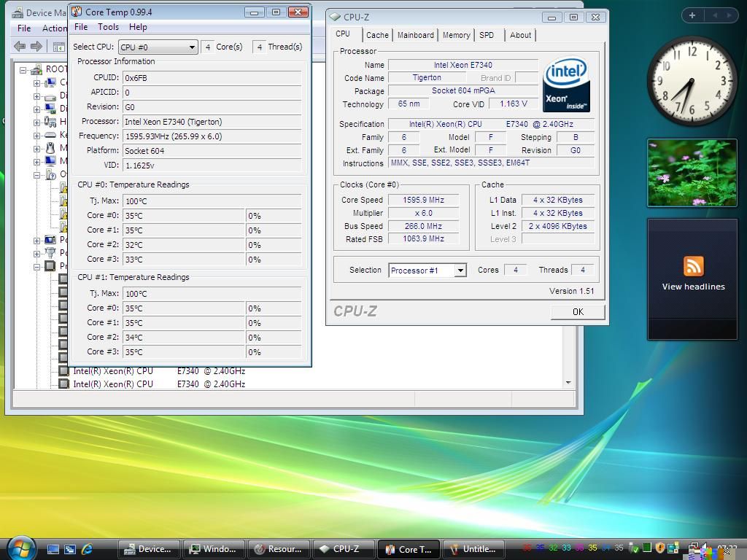Collapse the Processors node in Device Manager
This screenshot has width=747, height=560.
coord(36,266)
